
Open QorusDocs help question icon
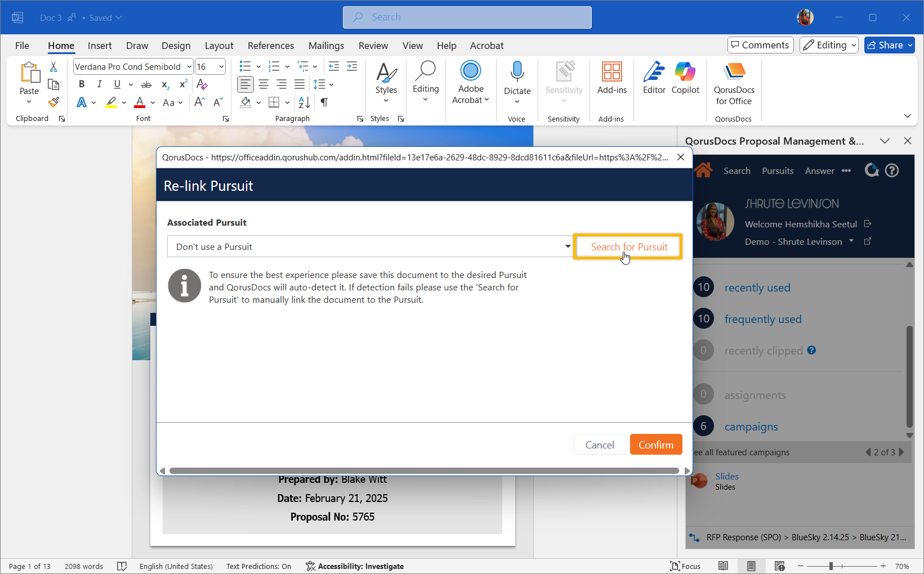coord(892,171)
